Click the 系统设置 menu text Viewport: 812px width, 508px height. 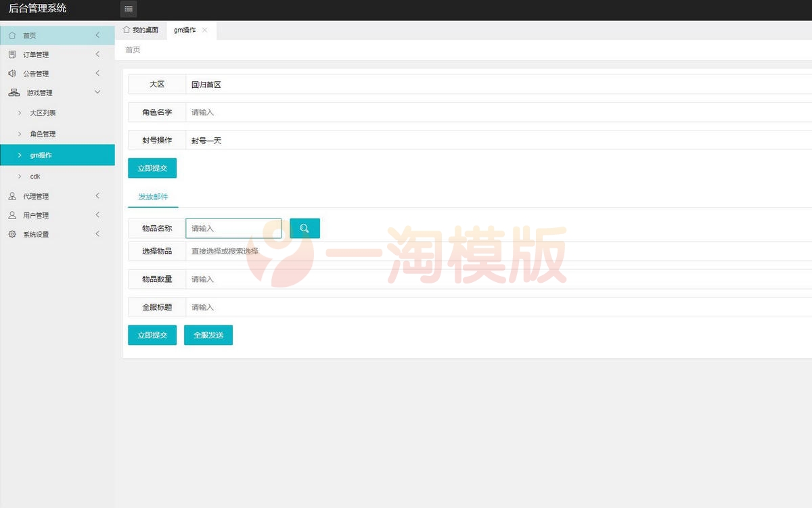(36, 235)
